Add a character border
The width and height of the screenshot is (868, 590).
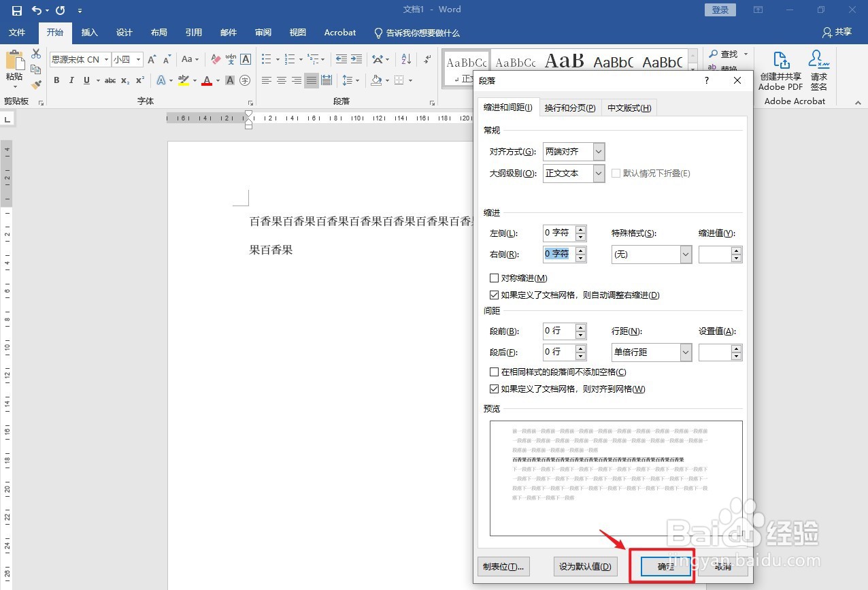click(x=246, y=59)
